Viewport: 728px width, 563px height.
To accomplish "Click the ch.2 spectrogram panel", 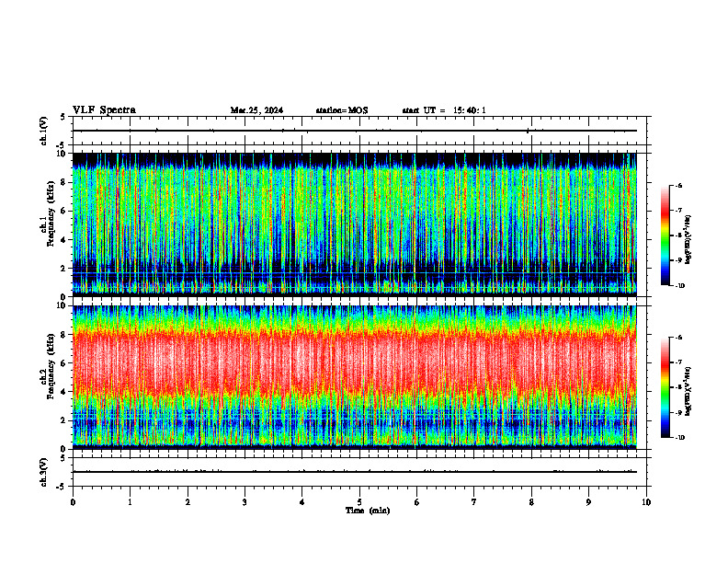I will (x=355, y=377).
